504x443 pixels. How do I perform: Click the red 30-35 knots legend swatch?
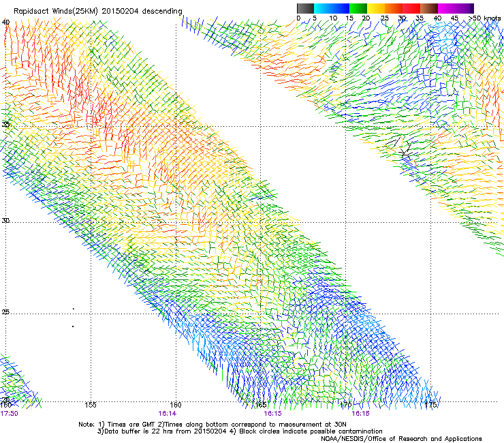pyautogui.click(x=411, y=8)
